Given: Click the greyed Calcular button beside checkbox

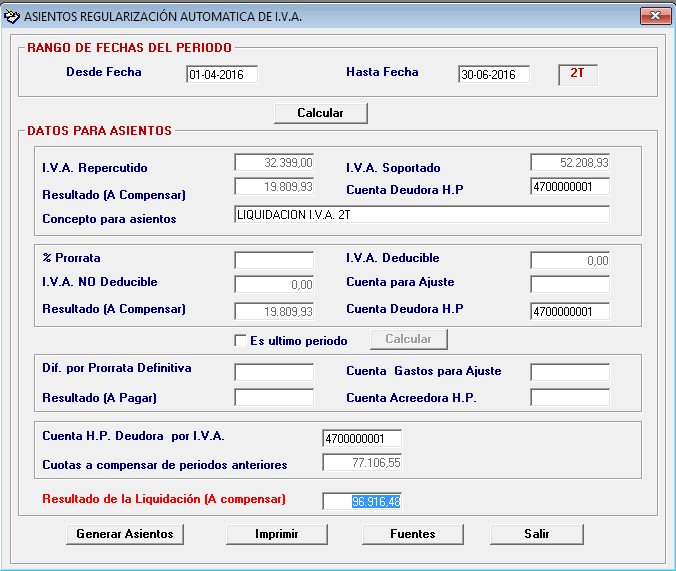Looking at the screenshot, I should click(409, 339).
